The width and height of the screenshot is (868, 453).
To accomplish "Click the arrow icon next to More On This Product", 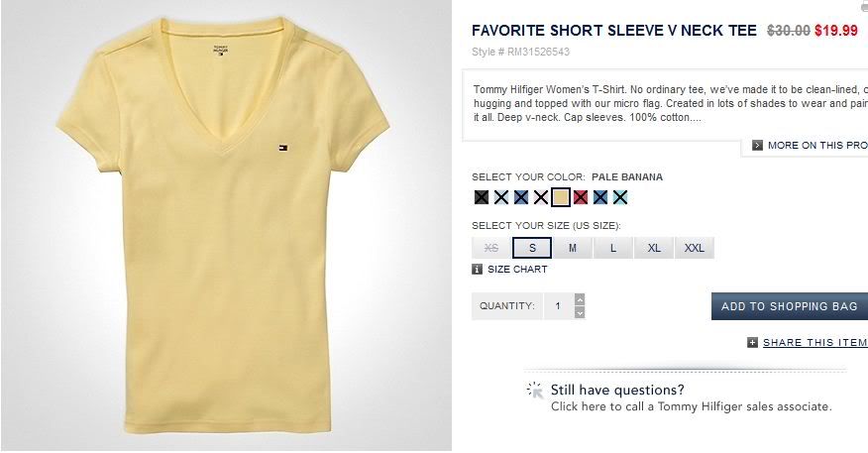I will tap(757, 145).
